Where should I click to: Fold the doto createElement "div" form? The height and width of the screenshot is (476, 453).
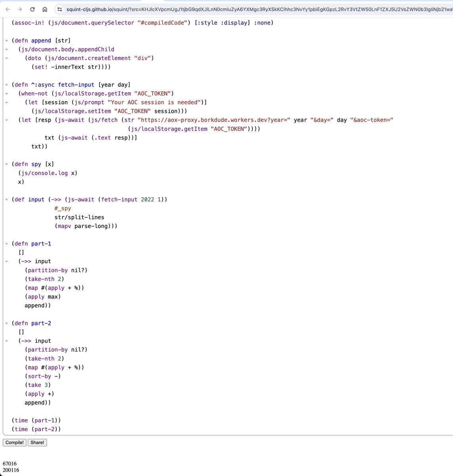(7, 58)
